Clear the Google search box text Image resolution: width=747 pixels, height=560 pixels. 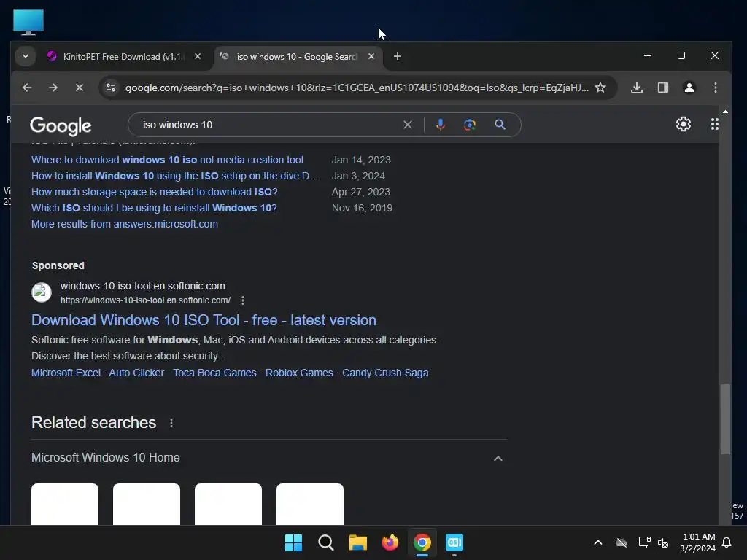[x=408, y=125]
